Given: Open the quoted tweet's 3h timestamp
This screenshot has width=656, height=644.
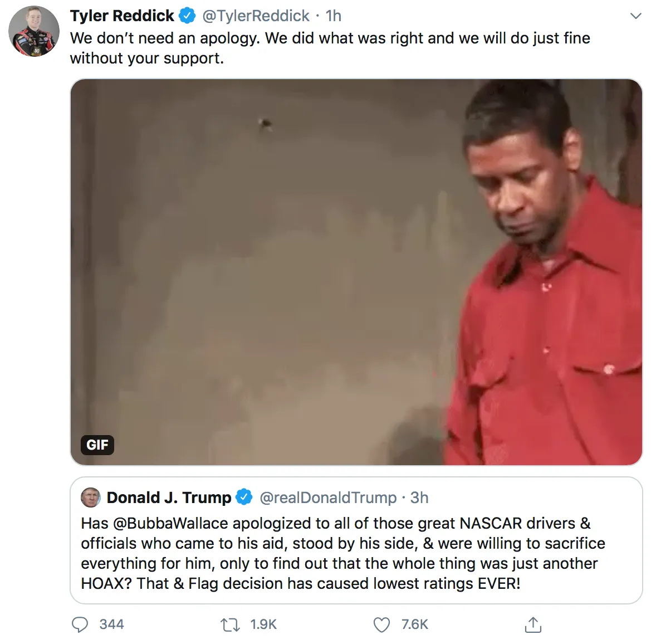Looking at the screenshot, I should [419, 497].
